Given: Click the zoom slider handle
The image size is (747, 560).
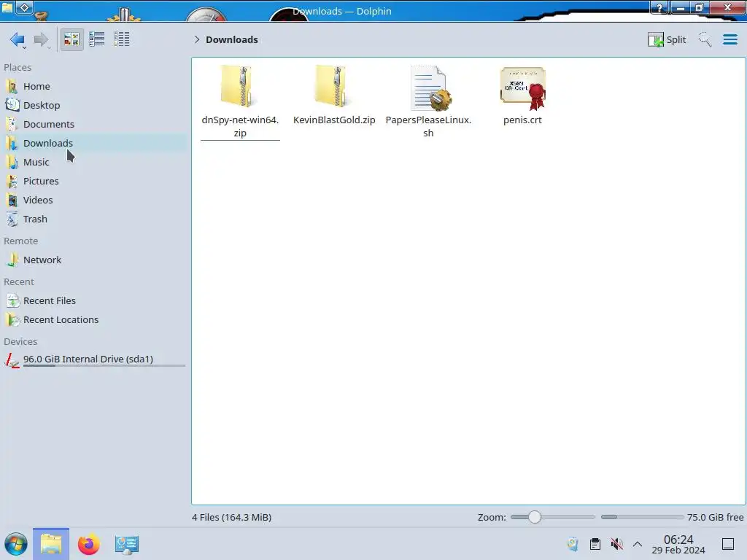Looking at the screenshot, I should click(x=535, y=517).
